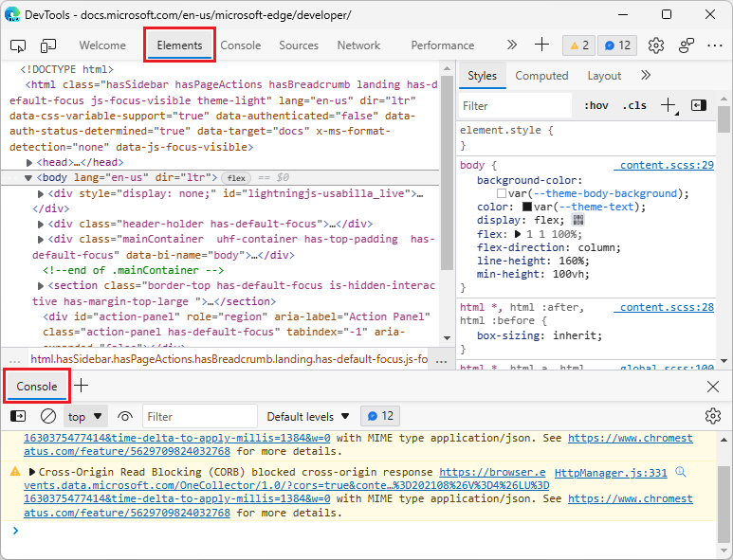Click the right breadcrumb overflow ellipsis
Image resolution: width=733 pixels, height=560 pixels.
click(441, 360)
